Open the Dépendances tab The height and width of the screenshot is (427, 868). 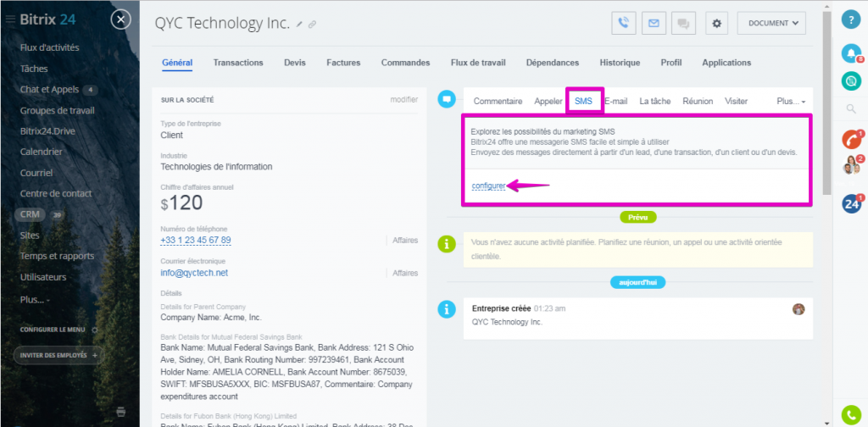553,63
